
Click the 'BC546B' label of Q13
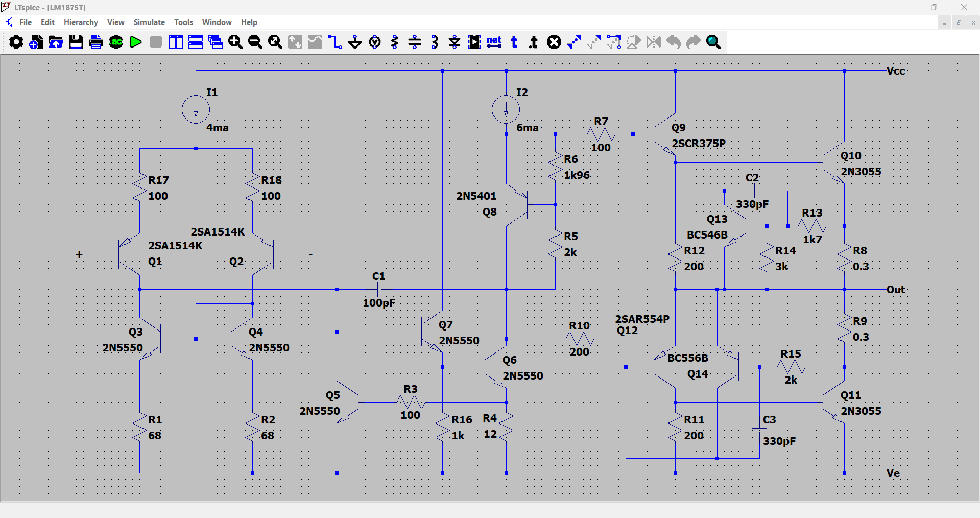[x=707, y=235]
